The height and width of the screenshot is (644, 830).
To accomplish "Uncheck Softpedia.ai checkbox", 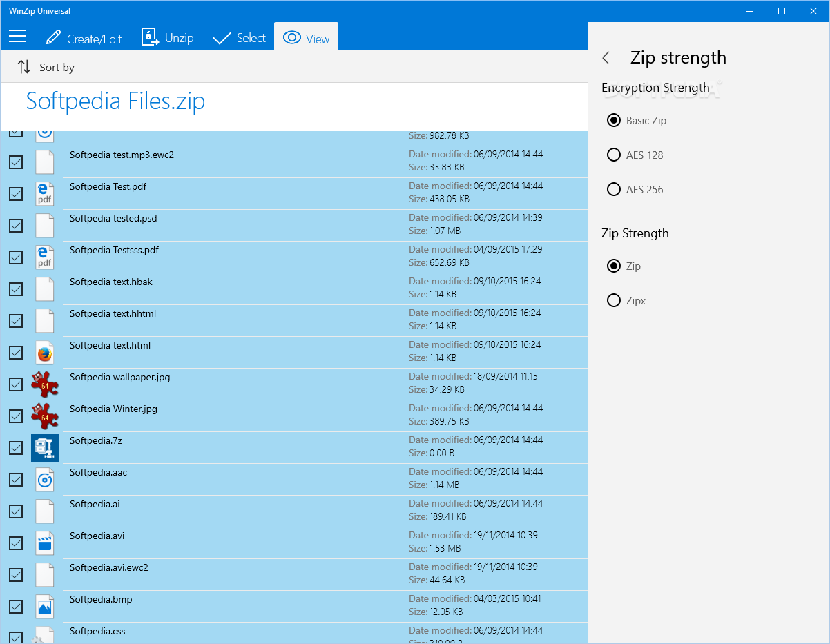I will click(x=16, y=511).
